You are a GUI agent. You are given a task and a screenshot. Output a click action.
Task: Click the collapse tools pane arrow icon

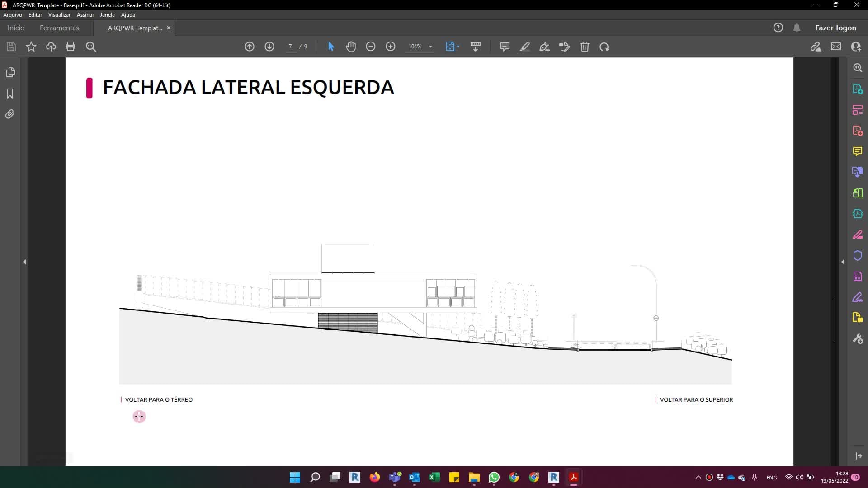pyautogui.click(x=859, y=456)
